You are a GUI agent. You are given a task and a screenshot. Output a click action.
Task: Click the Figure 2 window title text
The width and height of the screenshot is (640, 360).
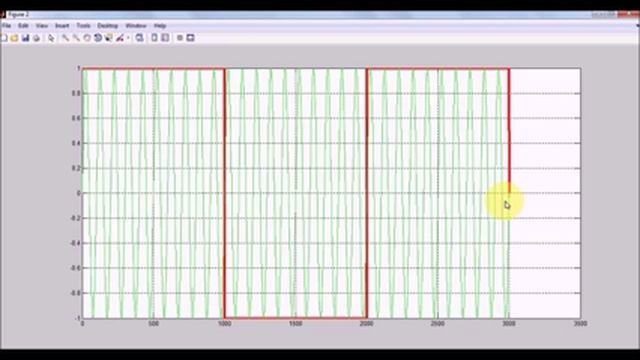[x=18, y=15]
